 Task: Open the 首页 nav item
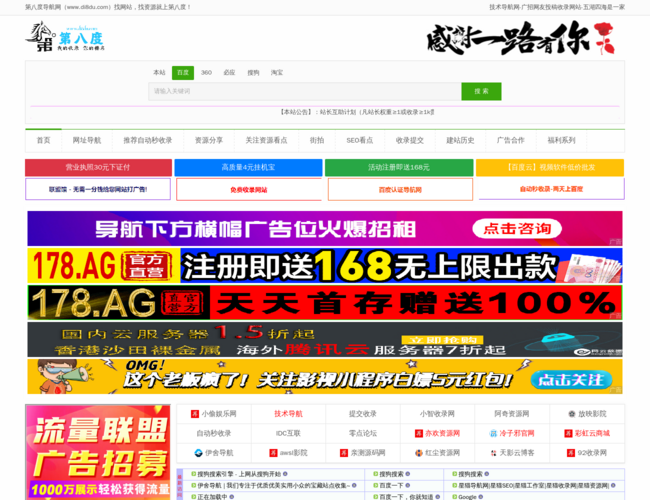click(x=44, y=141)
